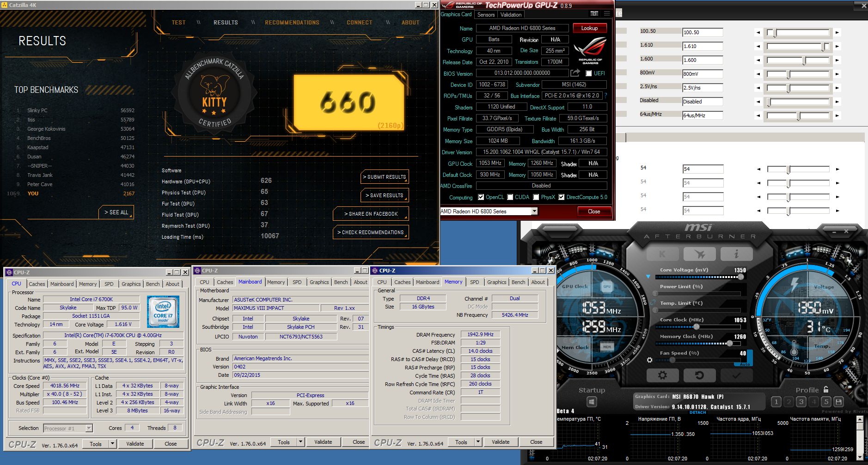Toggle the CUDA checkbox
Viewport: 868px width, 465px height.
(x=510, y=197)
